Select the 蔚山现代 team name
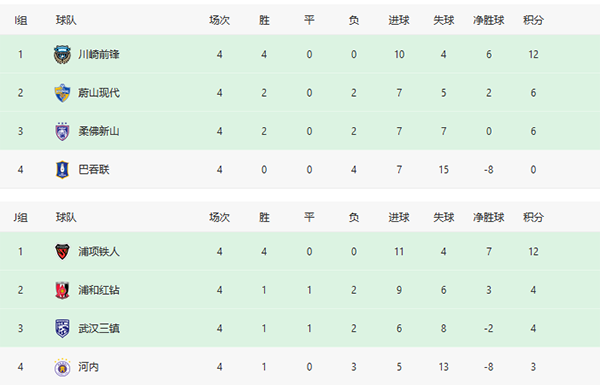This screenshot has width=600, height=385. click(x=99, y=93)
